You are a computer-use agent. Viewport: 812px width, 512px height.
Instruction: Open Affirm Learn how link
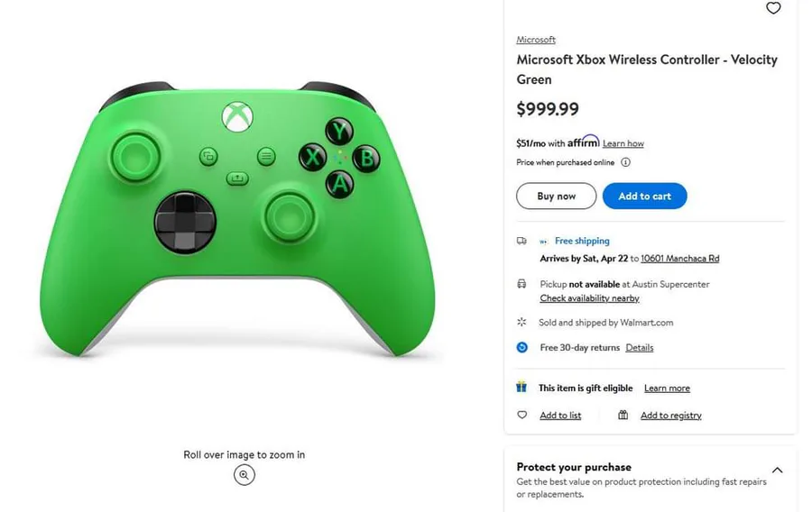pos(623,143)
